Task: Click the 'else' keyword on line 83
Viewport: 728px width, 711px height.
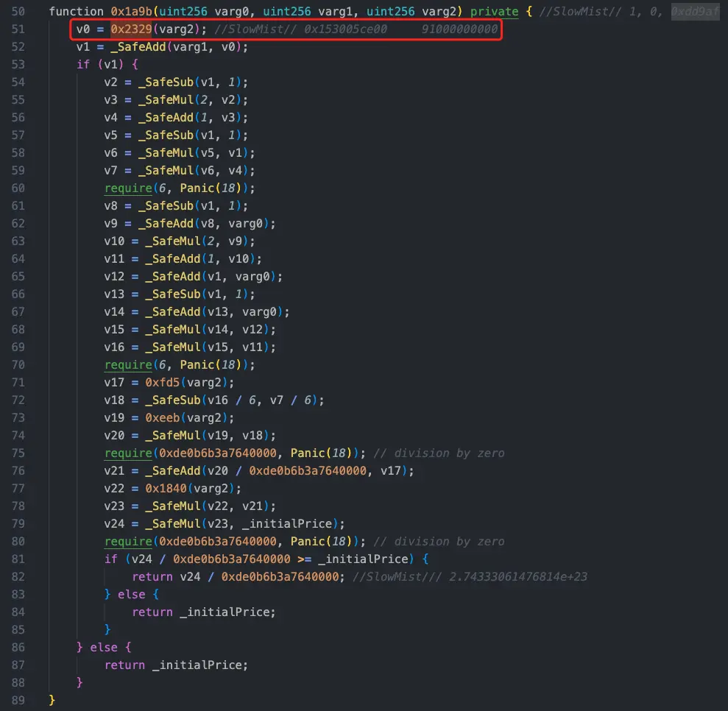Action: click(x=131, y=594)
